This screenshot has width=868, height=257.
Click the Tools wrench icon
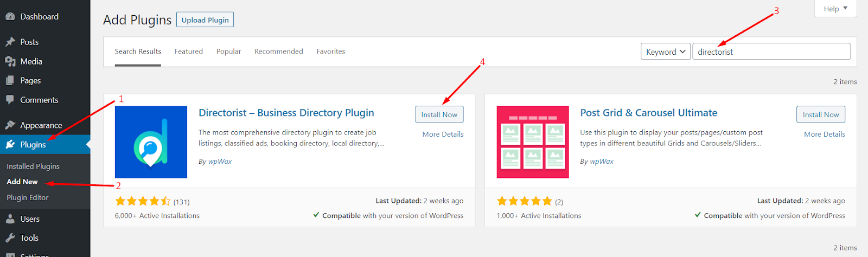pos(10,237)
